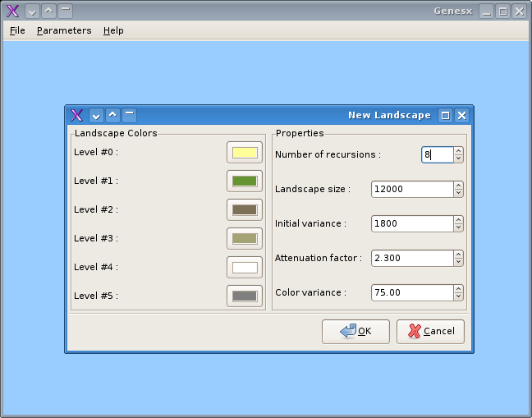This screenshot has width=532, height=418.
Task: Open the Level #1 green color picker
Action: click(x=245, y=181)
